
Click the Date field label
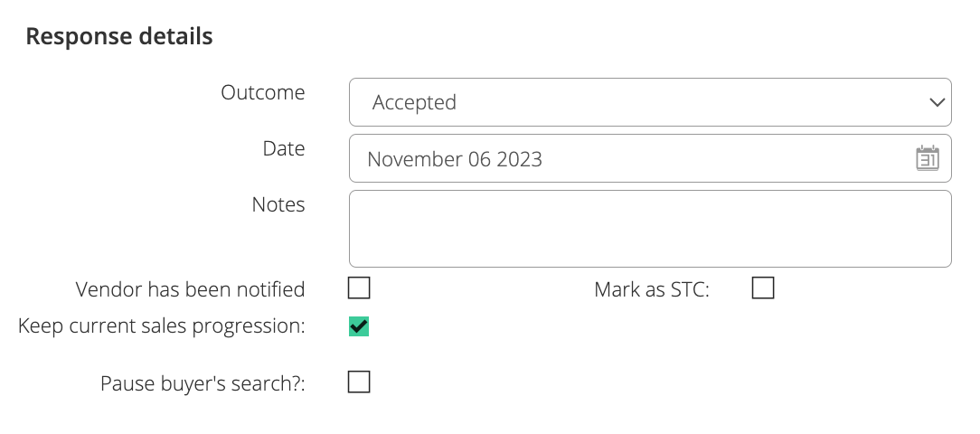pyautogui.click(x=284, y=148)
